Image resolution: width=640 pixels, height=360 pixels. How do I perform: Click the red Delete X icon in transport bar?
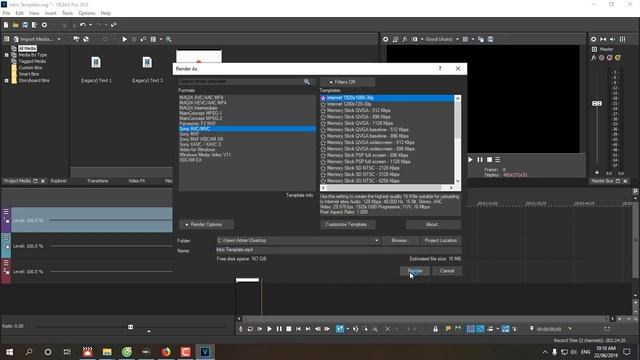387,329
